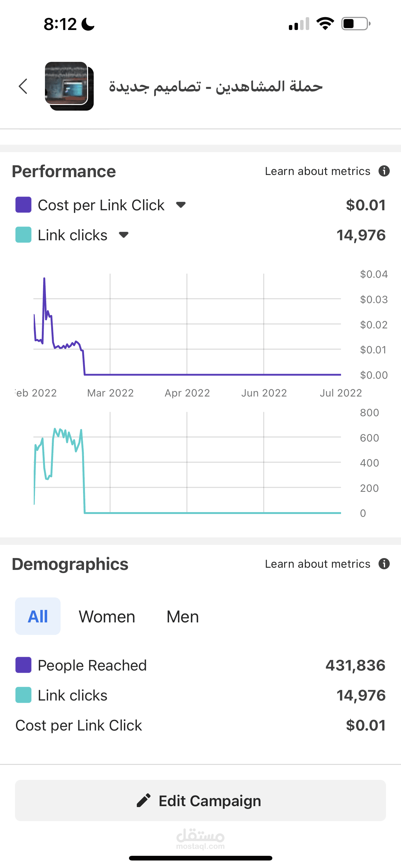
Task: Tap info icon beside Demographics metrics
Action: (384, 564)
